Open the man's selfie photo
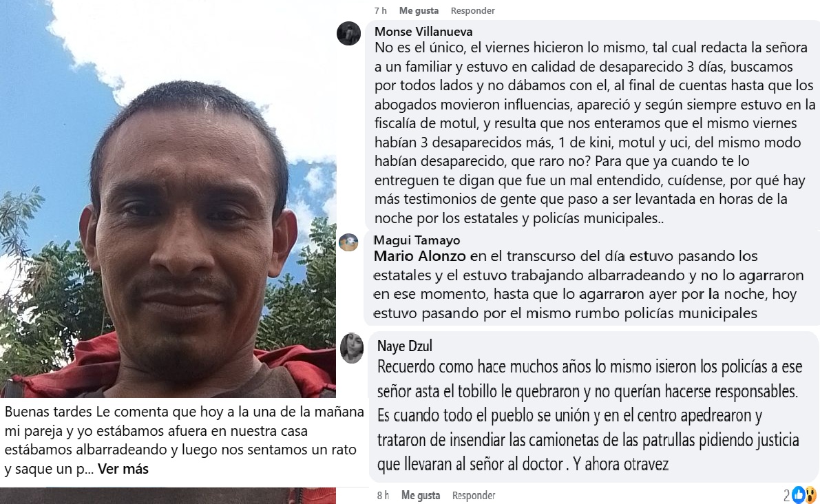This screenshot has height=504, width=820. click(168, 199)
